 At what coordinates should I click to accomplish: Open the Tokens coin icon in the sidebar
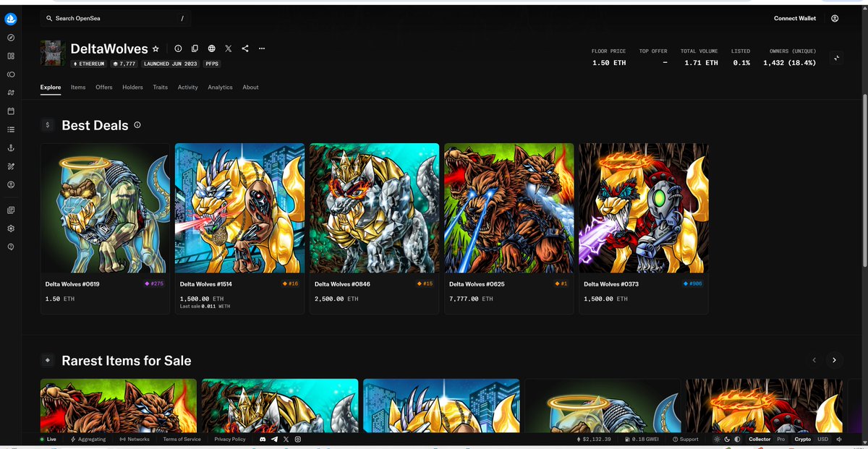point(11,74)
